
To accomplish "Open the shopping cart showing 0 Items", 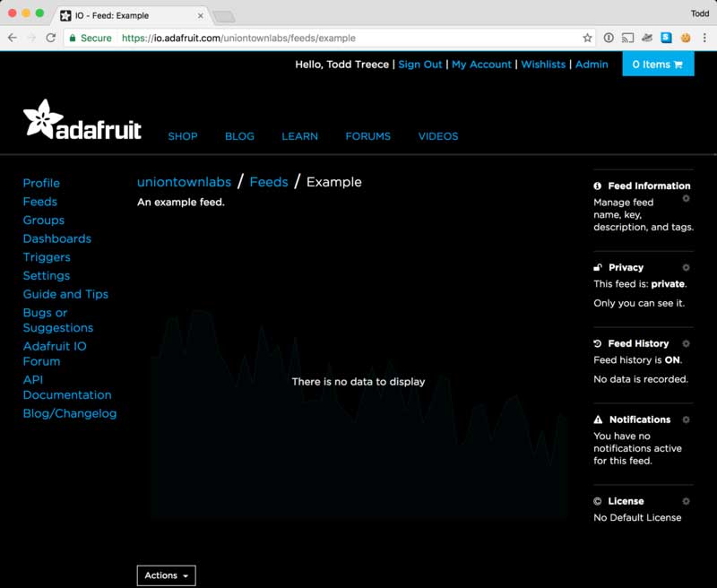I will [658, 64].
